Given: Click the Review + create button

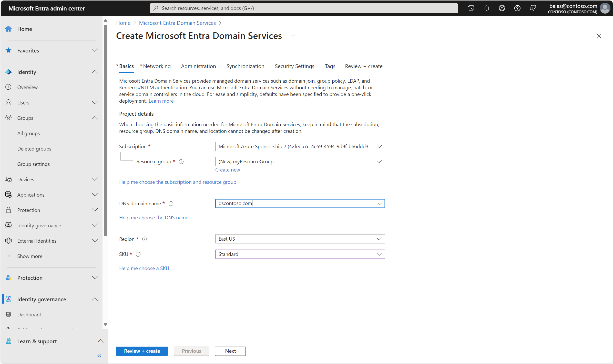Looking at the screenshot, I should (x=141, y=351).
